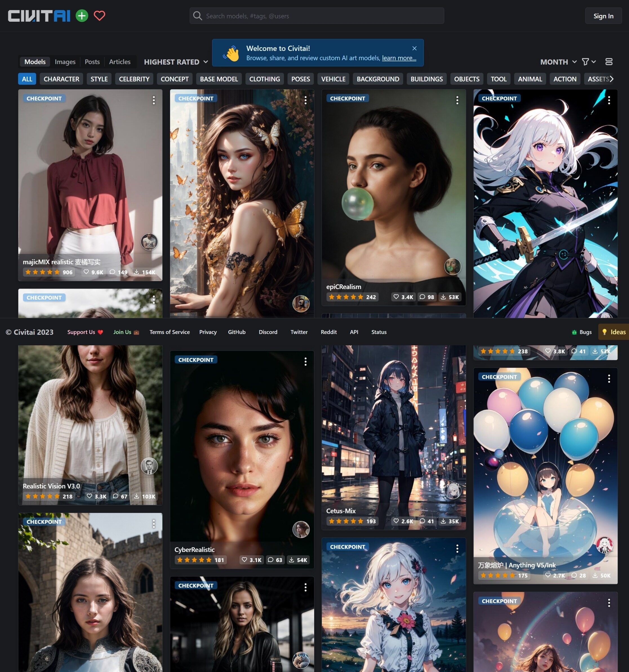Select the ALL category filter chip
The height and width of the screenshot is (672, 629).
pyautogui.click(x=27, y=79)
